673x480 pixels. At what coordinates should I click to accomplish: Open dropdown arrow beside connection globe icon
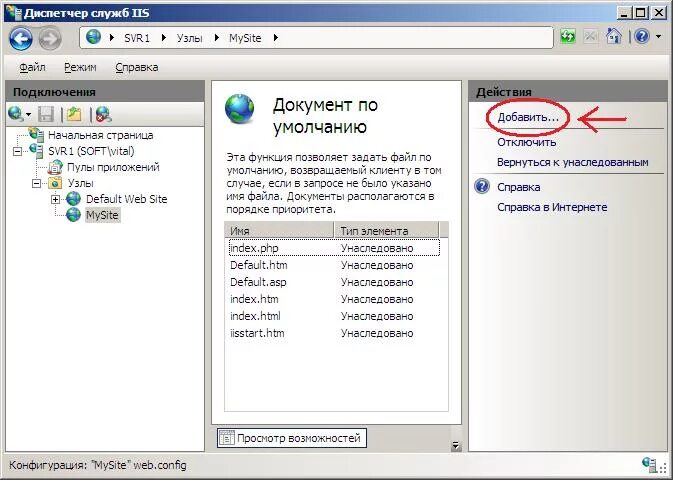[28, 114]
